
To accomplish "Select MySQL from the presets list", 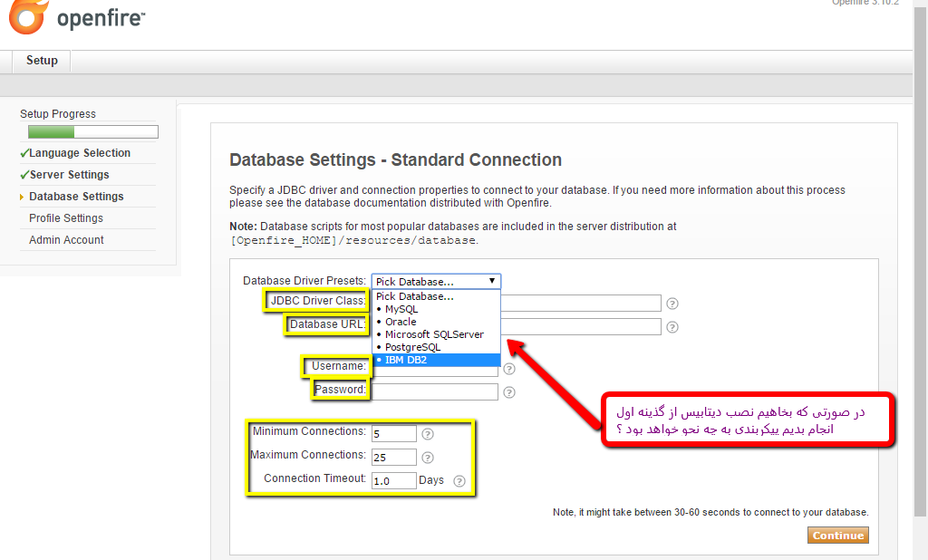I will pos(401,309).
